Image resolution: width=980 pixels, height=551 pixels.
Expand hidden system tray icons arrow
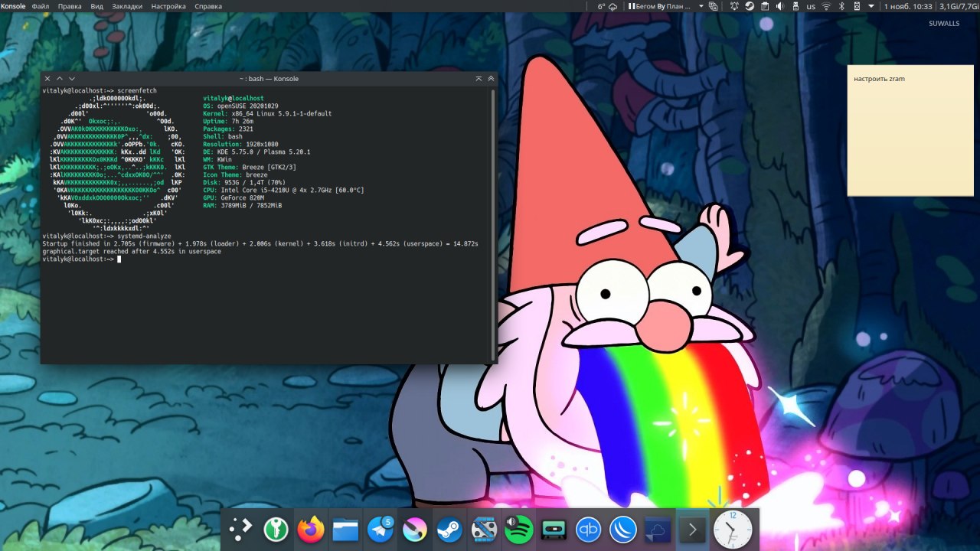pos(872,6)
